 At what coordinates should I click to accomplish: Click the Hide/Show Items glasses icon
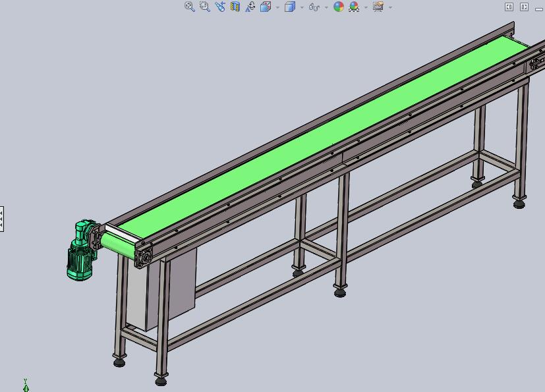pyautogui.click(x=314, y=7)
